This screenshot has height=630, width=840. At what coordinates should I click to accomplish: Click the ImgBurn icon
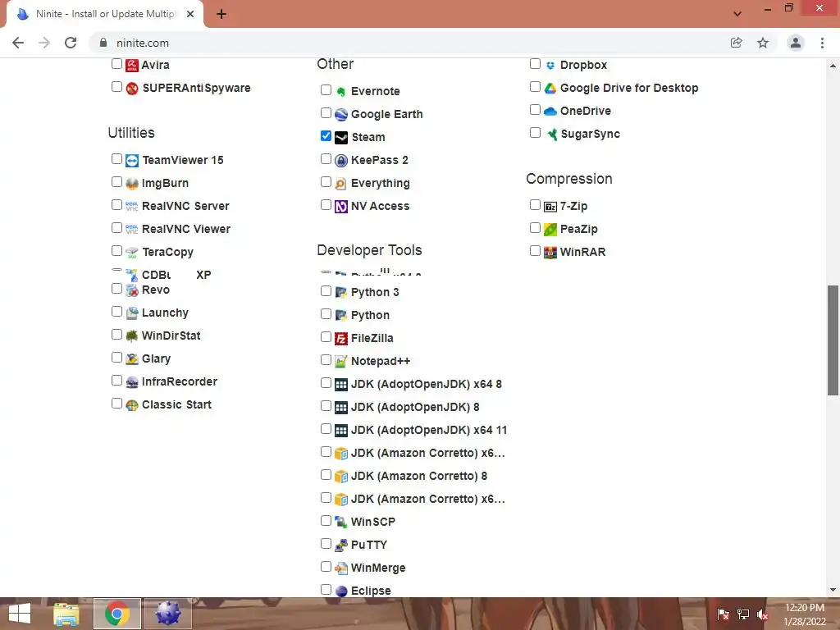(x=132, y=184)
